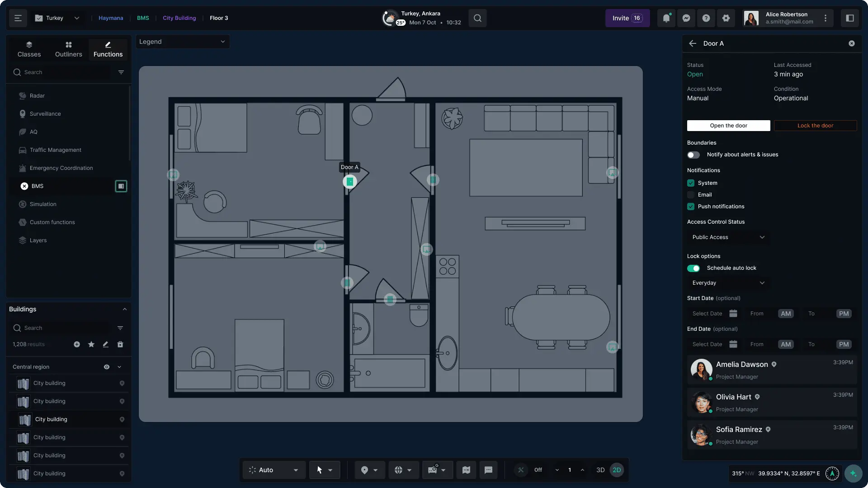868x488 pixels.
Task: Select Surveillance in the functions list
Action: 45,114
